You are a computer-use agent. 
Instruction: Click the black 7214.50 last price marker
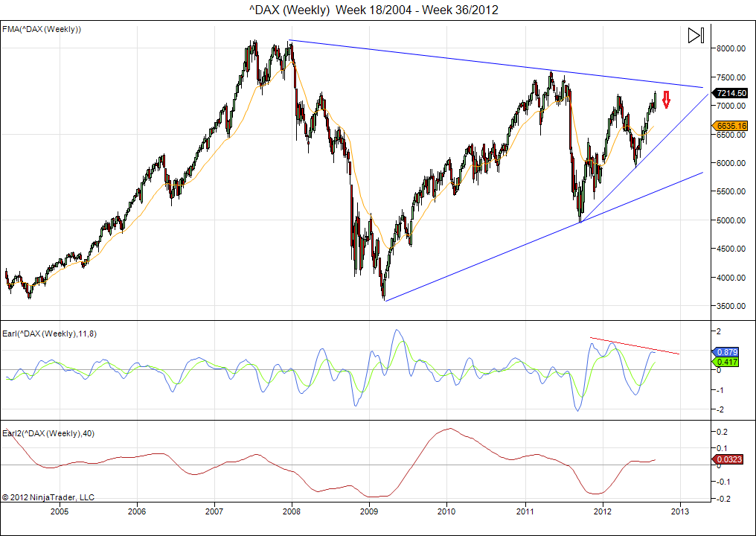tap(731, 93)
